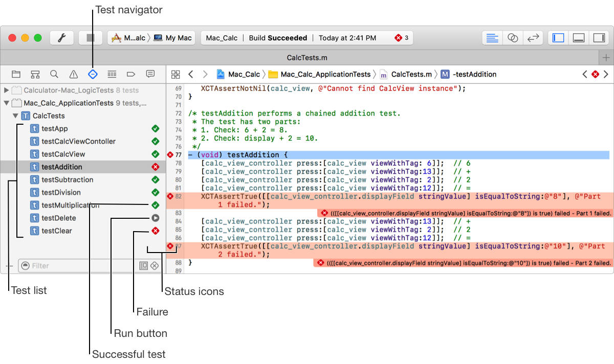Switch to the Assistant editor
The image size is (614, 364).
pyautogui.click(x=513, y=38)
